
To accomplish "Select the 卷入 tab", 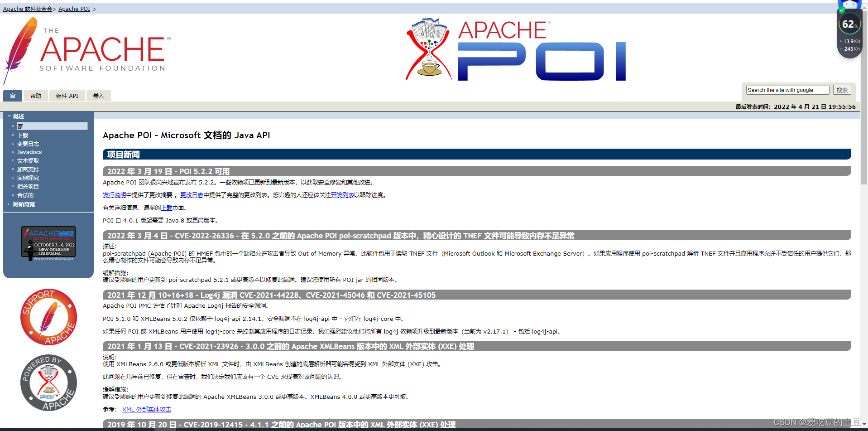I will 99,96.
